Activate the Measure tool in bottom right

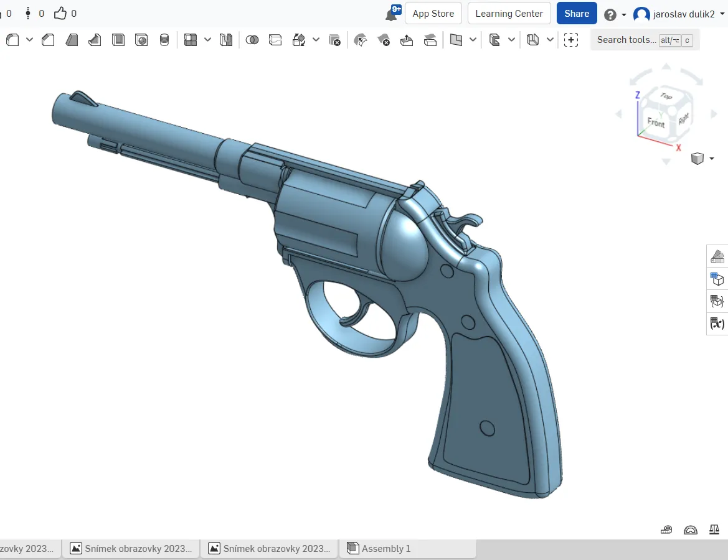666,529
